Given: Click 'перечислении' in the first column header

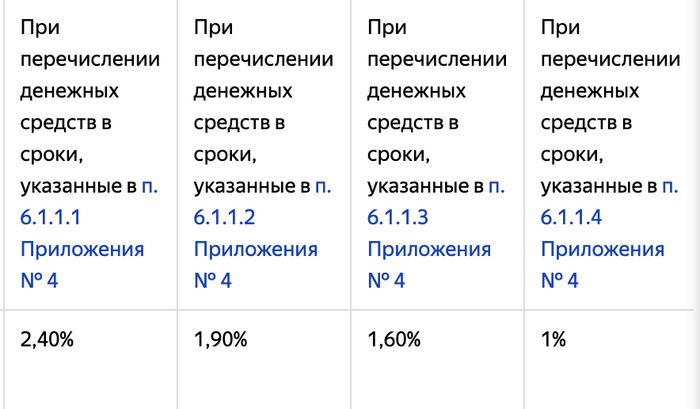Looking at the screenshot, I should (90, 60).
